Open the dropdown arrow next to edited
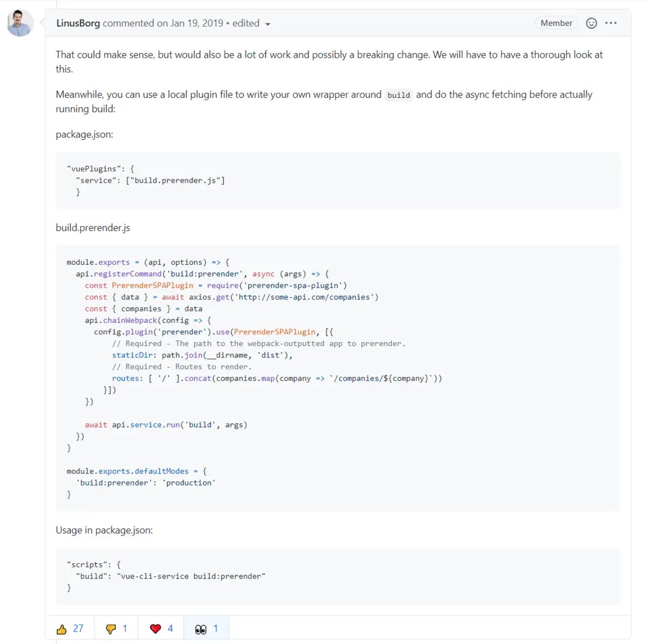 coord(267,24)
